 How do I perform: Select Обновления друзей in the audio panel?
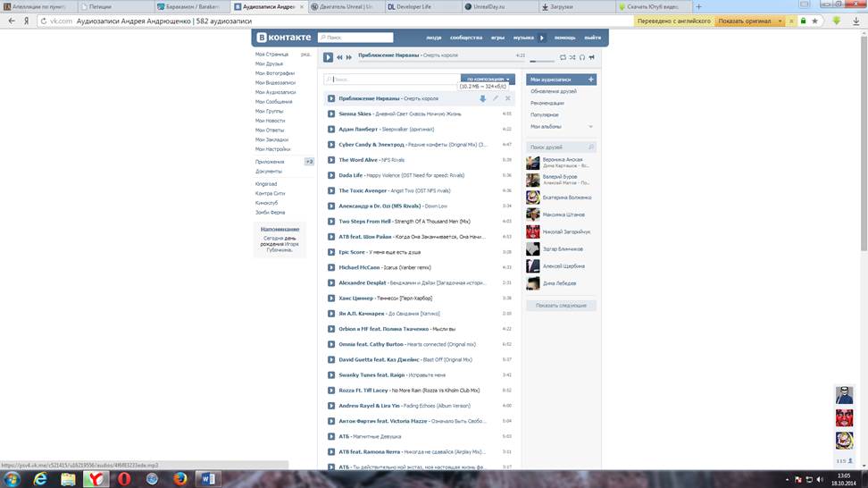pyautogui.click(x=554, y=91)
